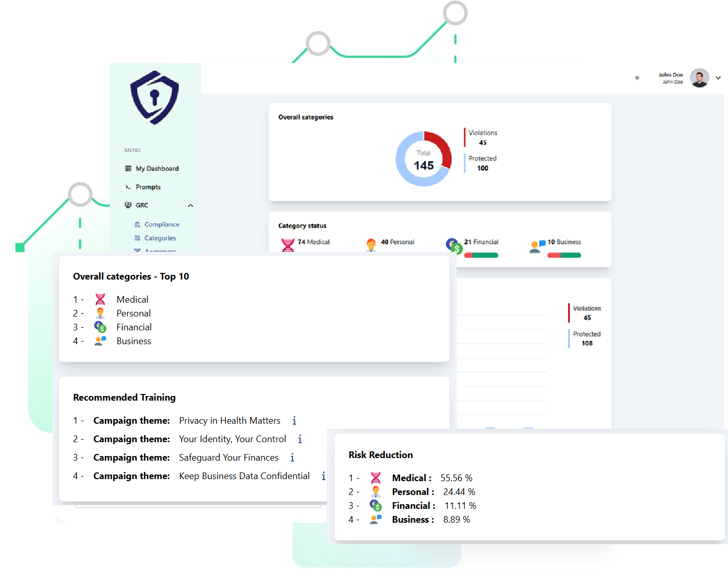Click the Compliance magnifier icon
Image resolution: width=728 pixels, height=574 pixels.
click(137, 224)
